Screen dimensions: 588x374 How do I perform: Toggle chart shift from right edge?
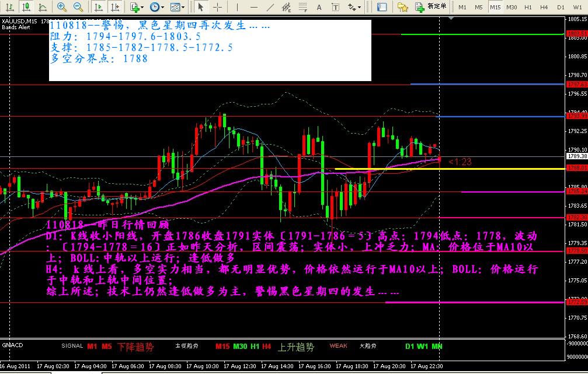pos(115,7)
